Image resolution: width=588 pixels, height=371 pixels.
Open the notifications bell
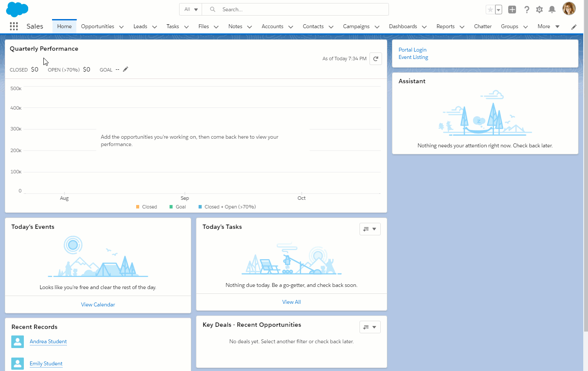coord(552,10)
